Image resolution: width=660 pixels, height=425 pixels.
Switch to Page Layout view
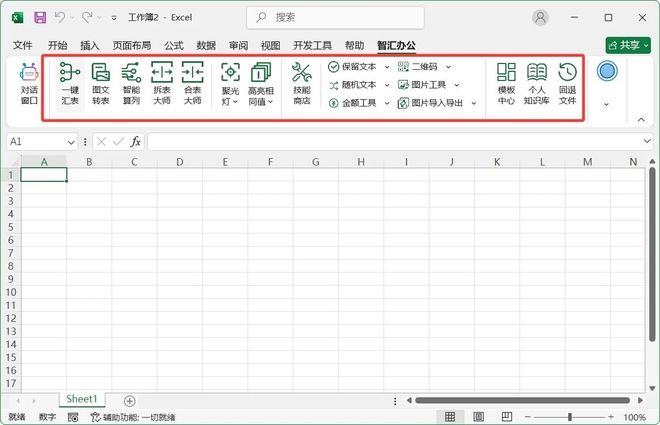[x=479, y=417]
